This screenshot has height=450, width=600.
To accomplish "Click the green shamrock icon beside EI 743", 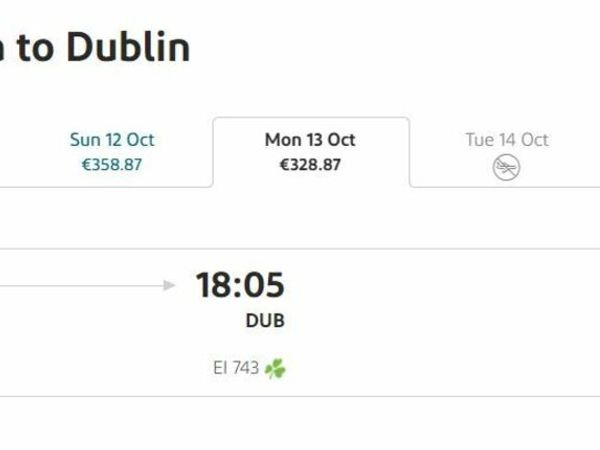I will 275,368.
